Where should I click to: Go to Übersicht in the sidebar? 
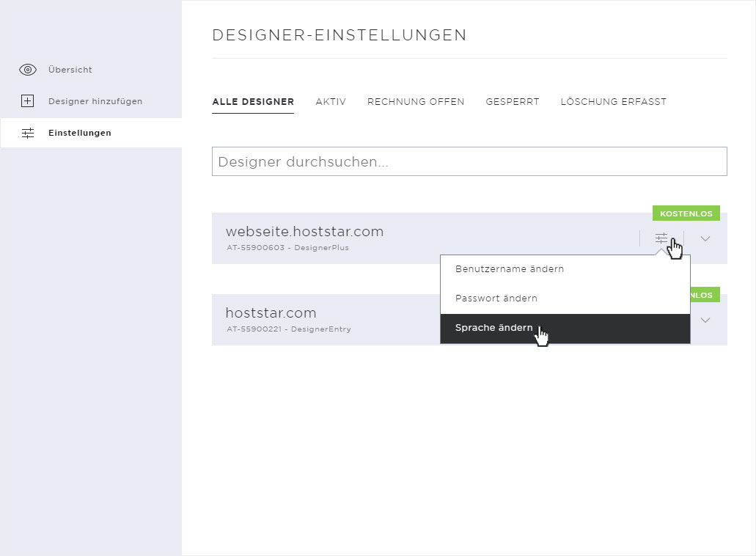coord(70,70)
